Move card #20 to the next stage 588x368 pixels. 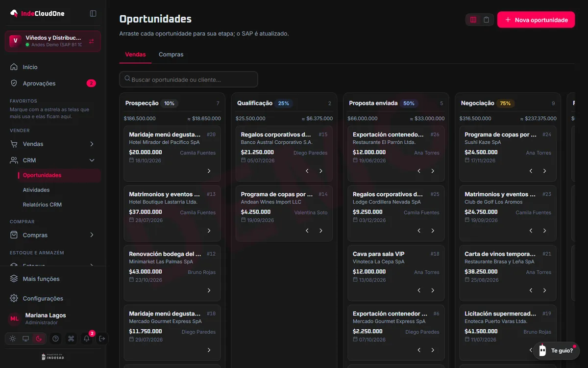pos(209,171)
